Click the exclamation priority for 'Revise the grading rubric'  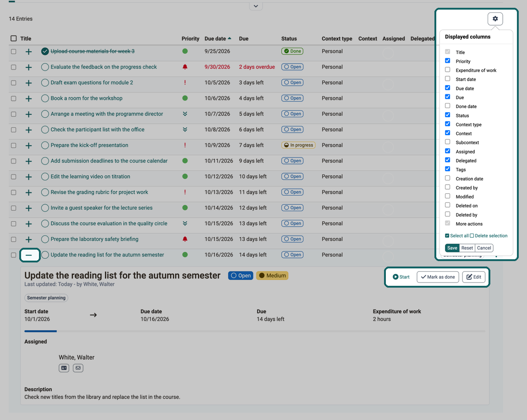coord(185,192)
